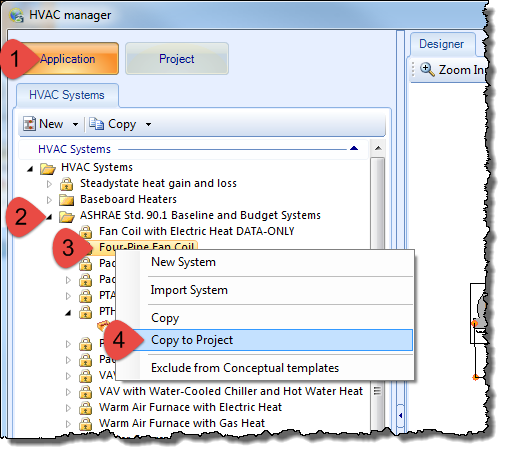
Task: Click the Copy documents icon in toolbar
Action: (x=97, y=124)
